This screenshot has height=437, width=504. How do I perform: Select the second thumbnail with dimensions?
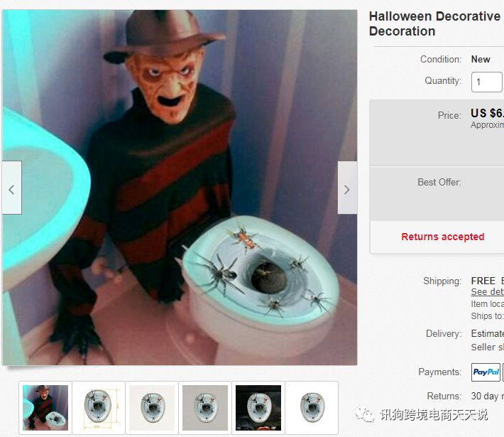(x=99, y=408)
